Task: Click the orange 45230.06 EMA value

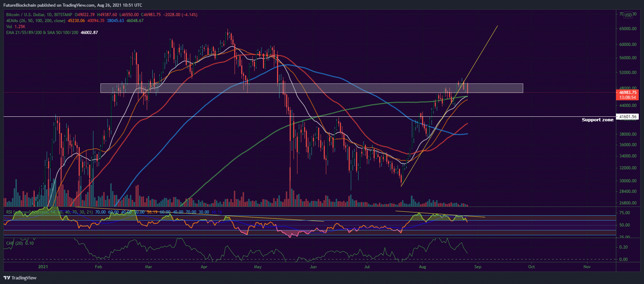Action: pos(76,21)
